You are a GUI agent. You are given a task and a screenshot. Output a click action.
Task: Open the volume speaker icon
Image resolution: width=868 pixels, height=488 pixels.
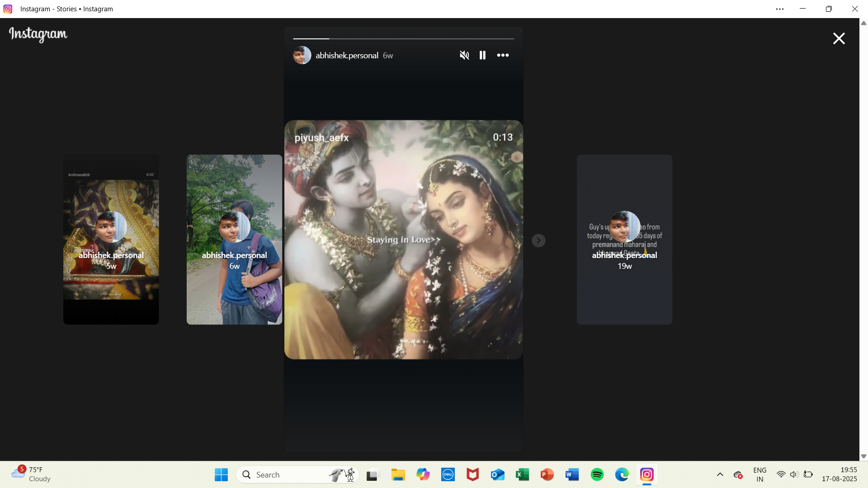pyautogui.click(x=794, y=475)
